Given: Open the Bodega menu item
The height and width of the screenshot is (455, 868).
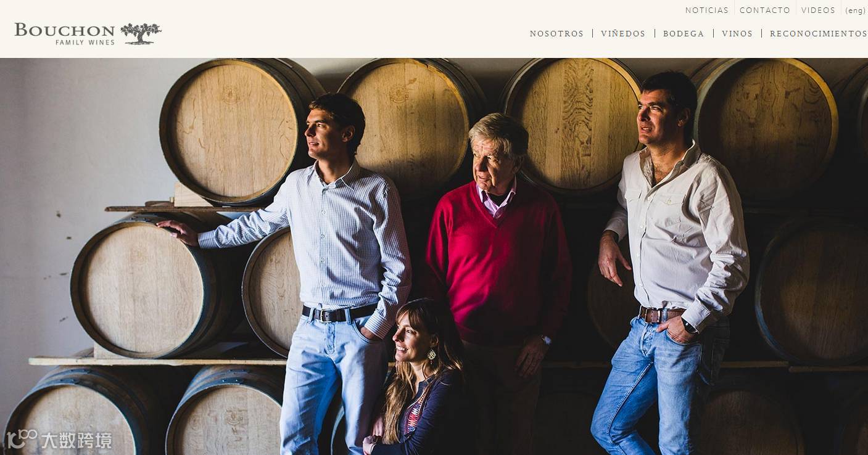Looking at the screenshot, I should (684, 34).
